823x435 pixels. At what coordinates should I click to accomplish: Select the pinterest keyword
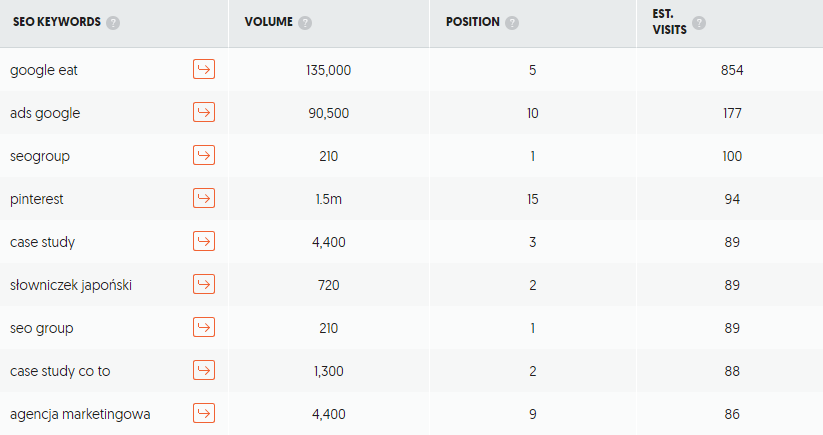(x=37, y=199)
